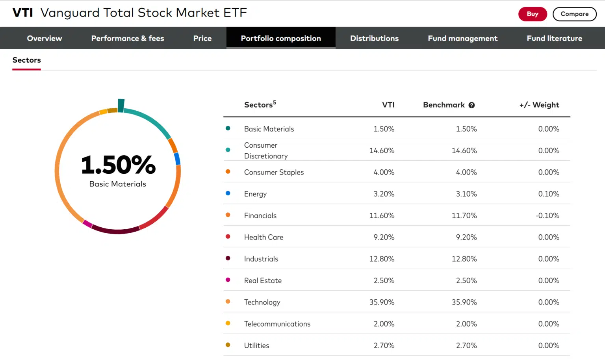
Task: Click the Compare button
Action: click(574, 14)
